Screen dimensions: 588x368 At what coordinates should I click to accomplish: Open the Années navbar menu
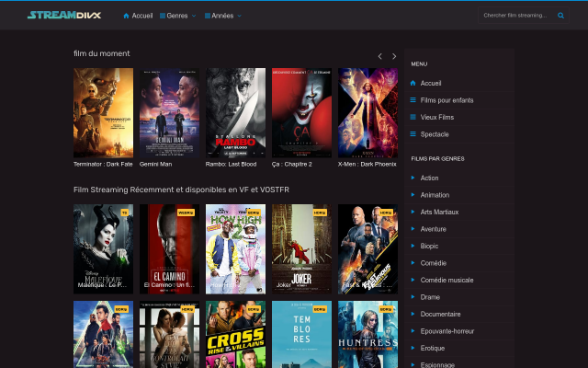pyautogui.click(x=223, y=16)
